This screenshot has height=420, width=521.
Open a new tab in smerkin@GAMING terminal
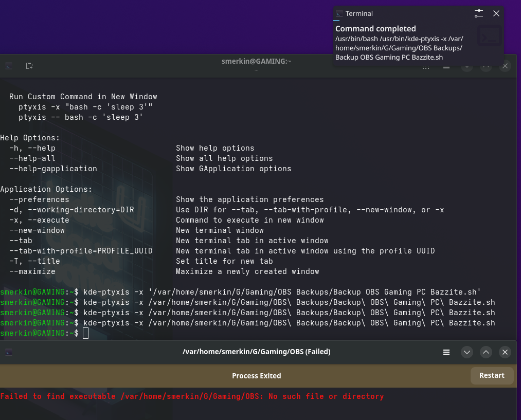coord(29,66)
